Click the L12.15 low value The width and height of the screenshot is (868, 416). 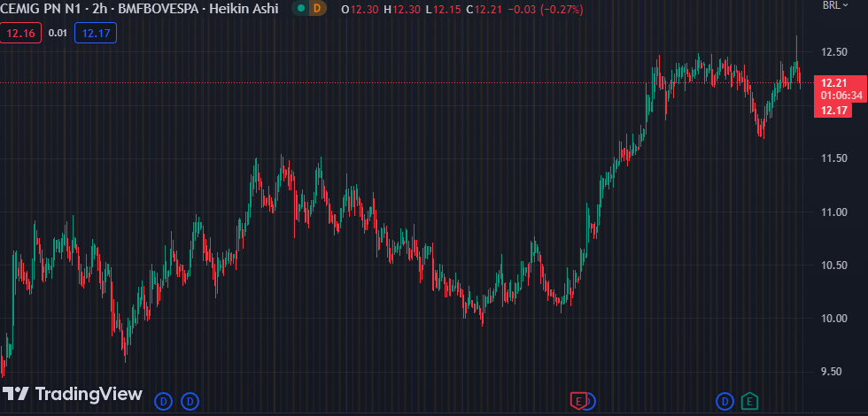point(445,9)
